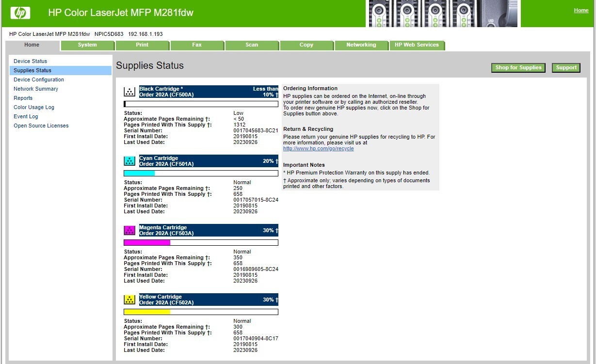Image resolution: width=596 pixels, height=364 pixels.
Task: Click the Yellow Cartridge header title
Action: (x=161, y=297)
